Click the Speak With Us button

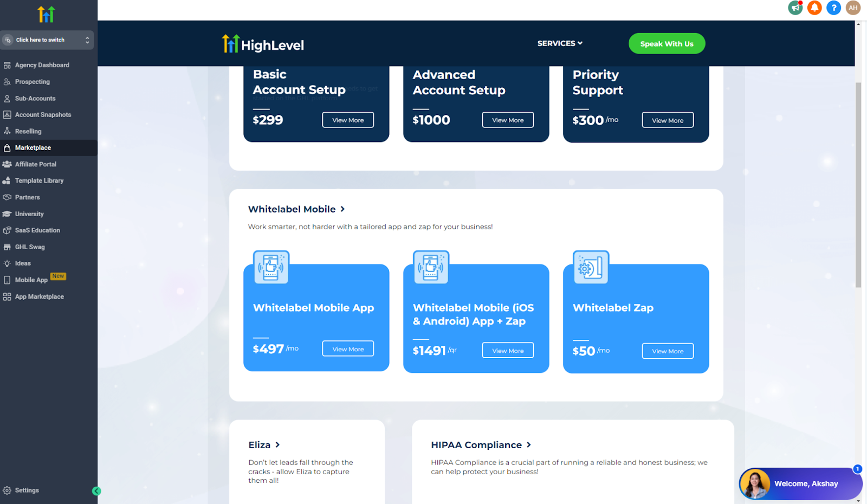(667, 44)
